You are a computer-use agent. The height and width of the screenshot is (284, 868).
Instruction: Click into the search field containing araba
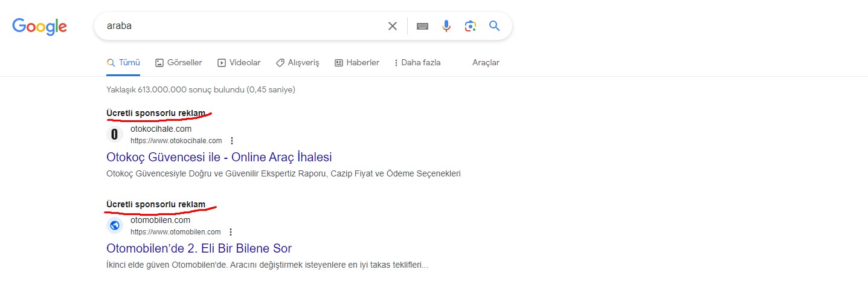[x=242, y=26]
